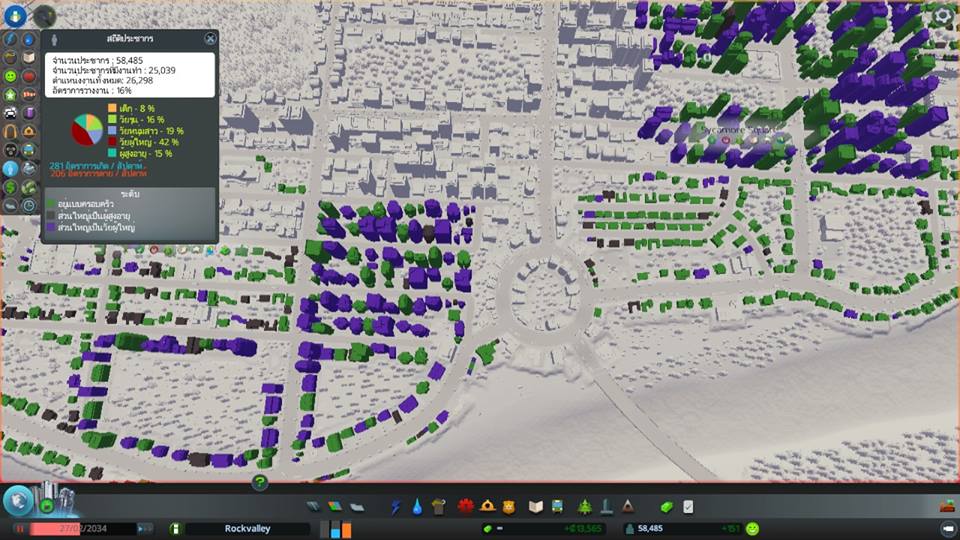Open the Garbage bin build menu

pyautogui.click(x=438, y=506)
